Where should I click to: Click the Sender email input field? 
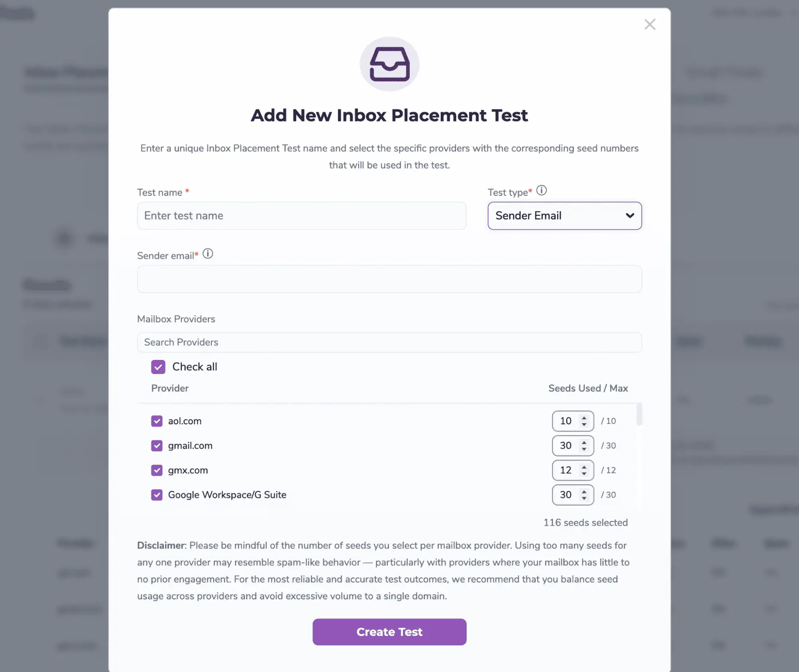point(390,279)
